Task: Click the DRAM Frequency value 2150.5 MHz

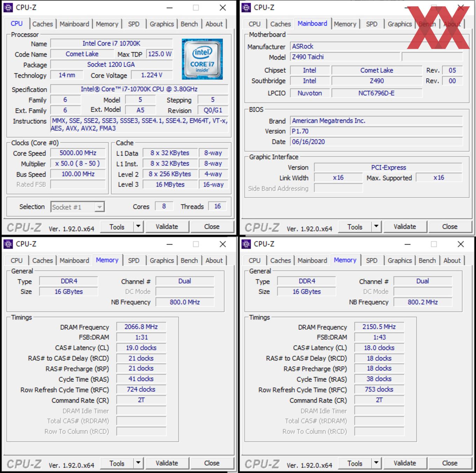Action: [x=379, y=327]
